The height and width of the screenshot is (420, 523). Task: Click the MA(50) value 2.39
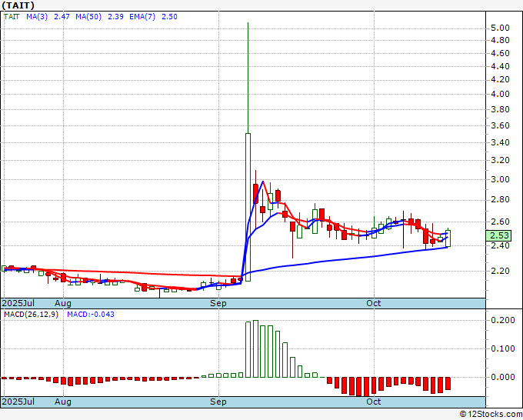tap(115, 17)
